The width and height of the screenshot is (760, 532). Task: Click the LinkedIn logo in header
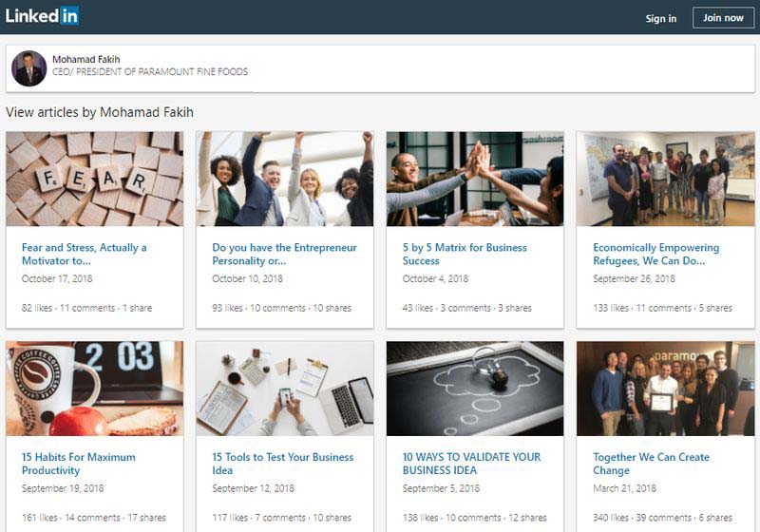42,16
